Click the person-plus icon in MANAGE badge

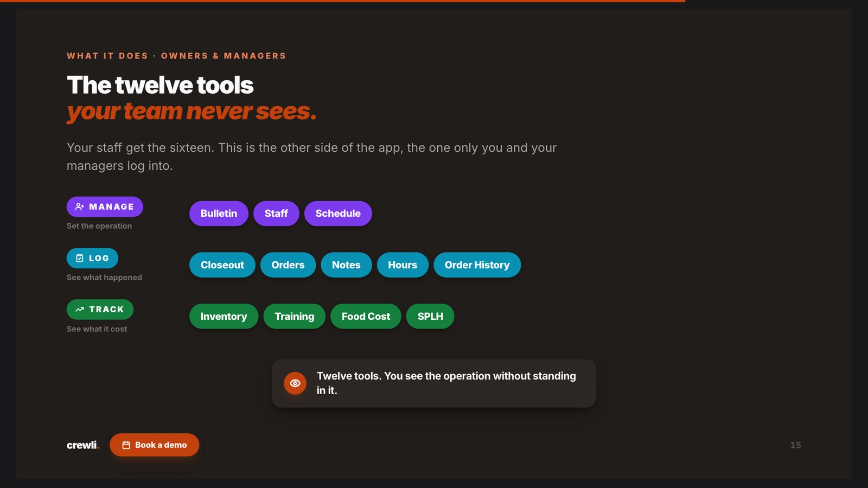click(80, 207)
